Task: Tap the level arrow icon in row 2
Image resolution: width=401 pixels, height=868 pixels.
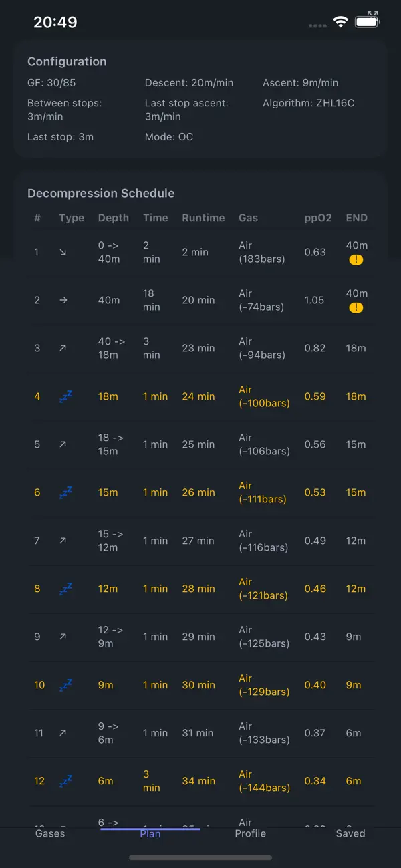Action: [x=63, y=301]
